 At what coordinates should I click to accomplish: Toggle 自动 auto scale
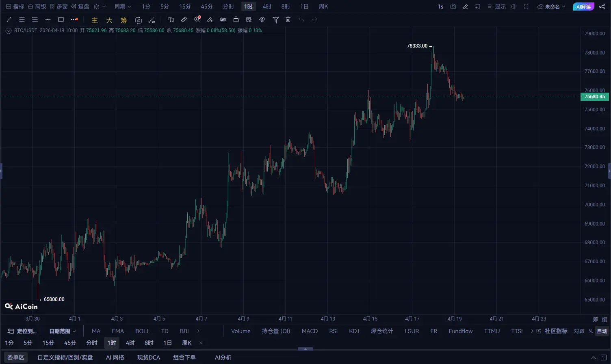click(x=602, y=331)
